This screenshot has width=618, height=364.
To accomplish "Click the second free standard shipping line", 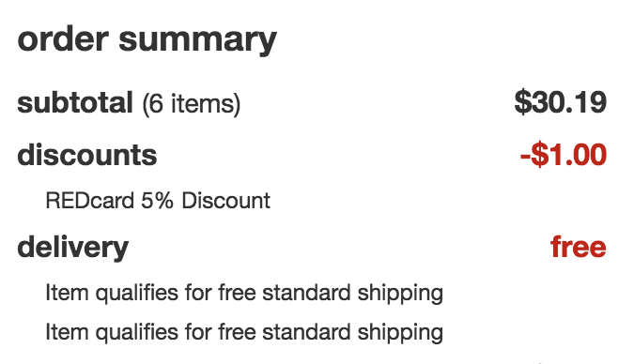I will 244,332.
